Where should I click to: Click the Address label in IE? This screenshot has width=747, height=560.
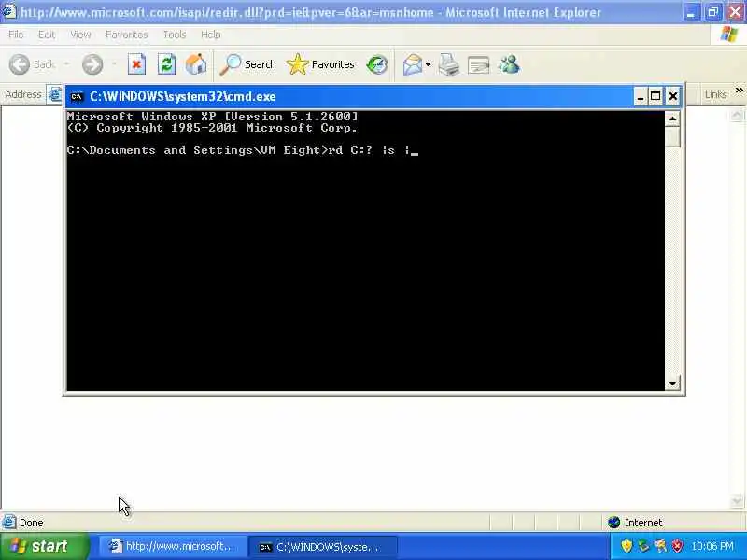coord(22,94)
